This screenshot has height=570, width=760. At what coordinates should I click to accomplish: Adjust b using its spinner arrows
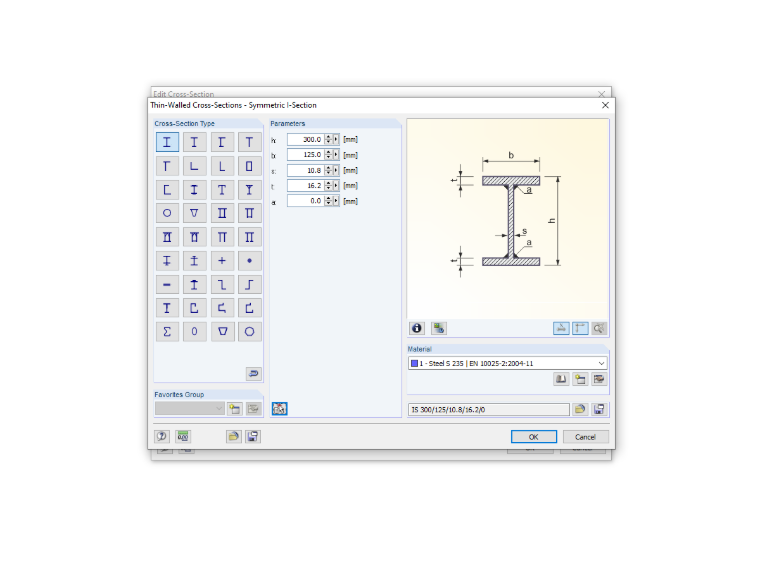pos(329,155)
